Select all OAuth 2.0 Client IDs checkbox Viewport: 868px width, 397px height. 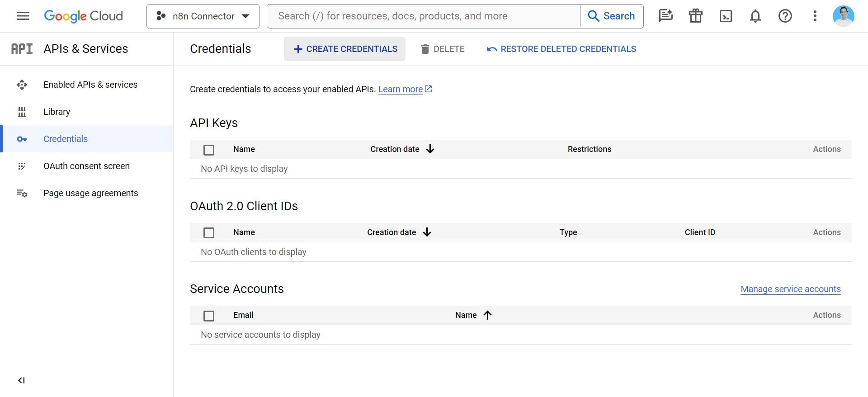pyautogui.click(x=209, y=233)
